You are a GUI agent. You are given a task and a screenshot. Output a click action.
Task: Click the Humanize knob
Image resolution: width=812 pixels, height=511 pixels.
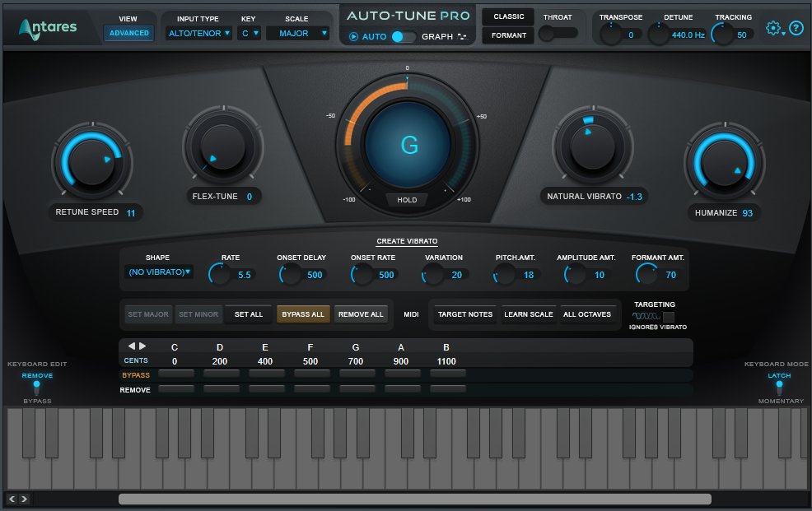724,161
